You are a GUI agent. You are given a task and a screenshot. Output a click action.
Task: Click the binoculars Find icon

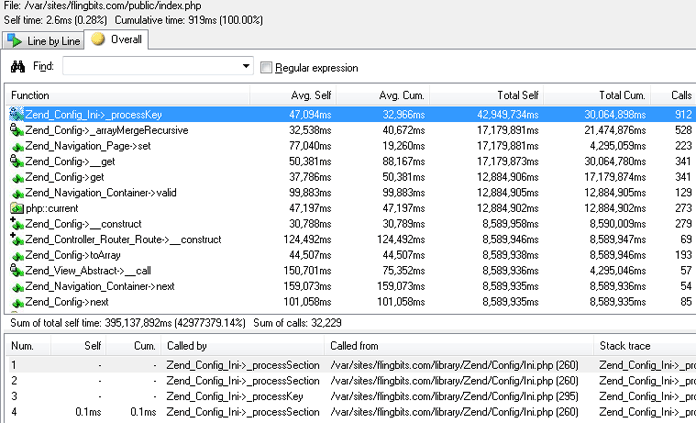click(18, 67)
